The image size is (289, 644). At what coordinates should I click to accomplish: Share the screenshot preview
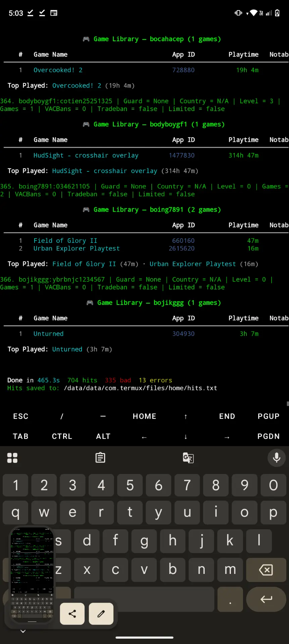(72, 614)
